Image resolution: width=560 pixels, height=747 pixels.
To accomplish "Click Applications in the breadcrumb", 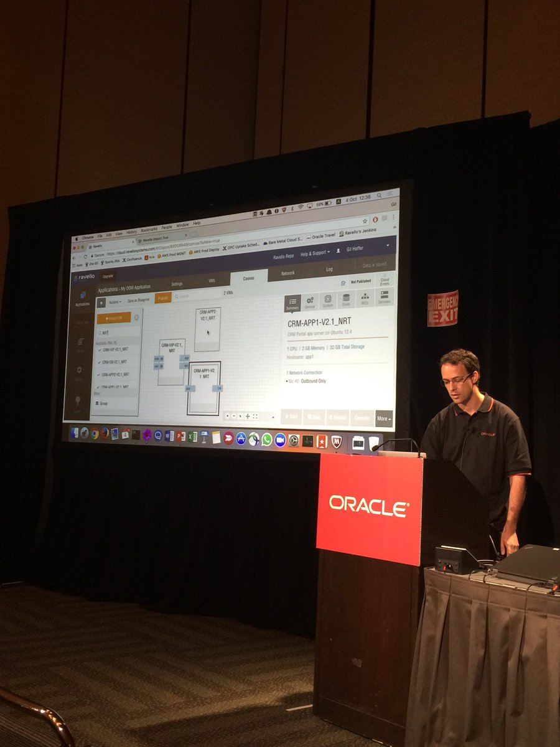I will 108,290.
